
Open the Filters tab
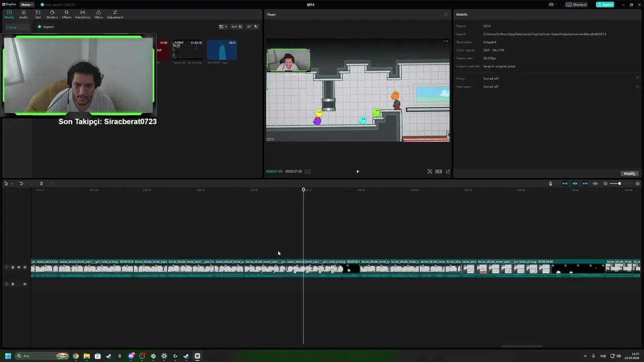[x=99, y=14]
